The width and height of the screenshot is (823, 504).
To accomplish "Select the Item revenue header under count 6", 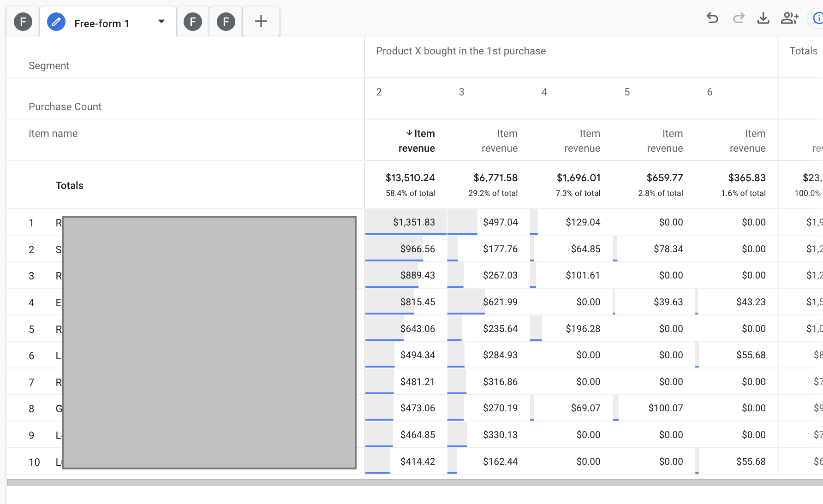I will pos(747,141).
